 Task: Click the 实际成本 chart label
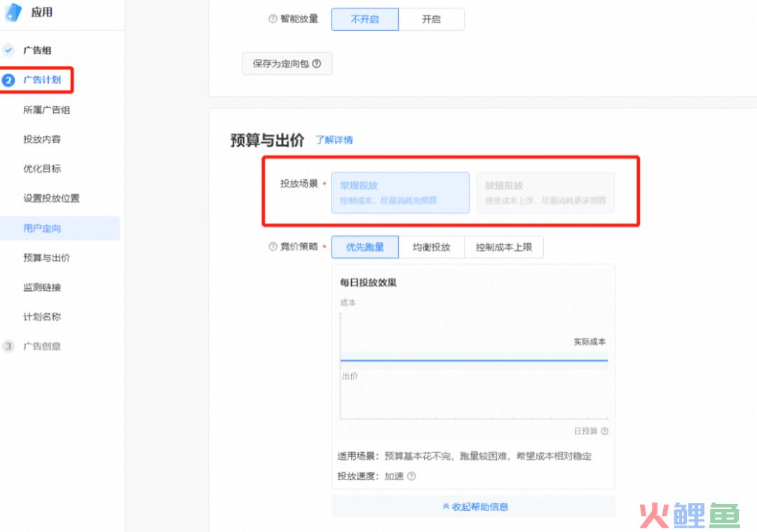pos(589,342)
